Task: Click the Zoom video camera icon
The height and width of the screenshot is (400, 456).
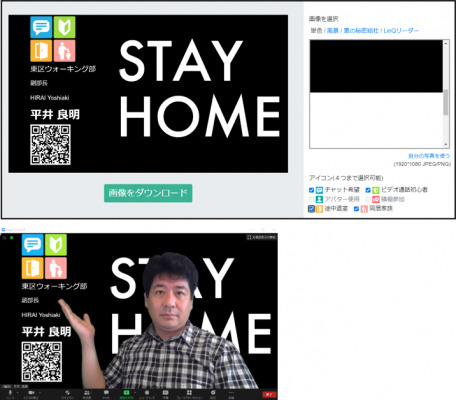Action: (x=31, y=392)
